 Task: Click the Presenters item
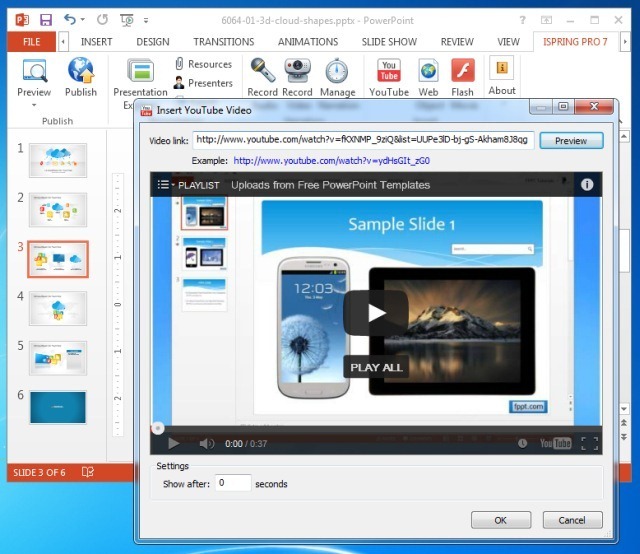coord(203,83)
